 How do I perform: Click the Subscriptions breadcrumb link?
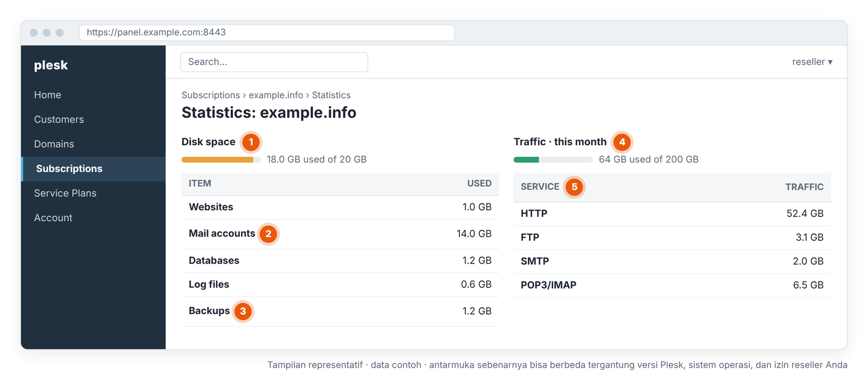click(210, 95)
